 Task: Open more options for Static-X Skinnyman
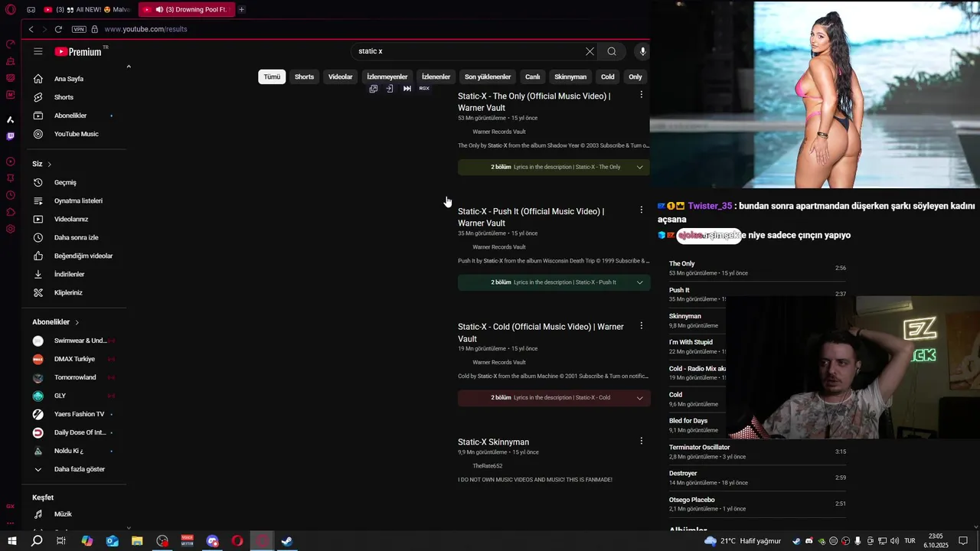[642, 441]
